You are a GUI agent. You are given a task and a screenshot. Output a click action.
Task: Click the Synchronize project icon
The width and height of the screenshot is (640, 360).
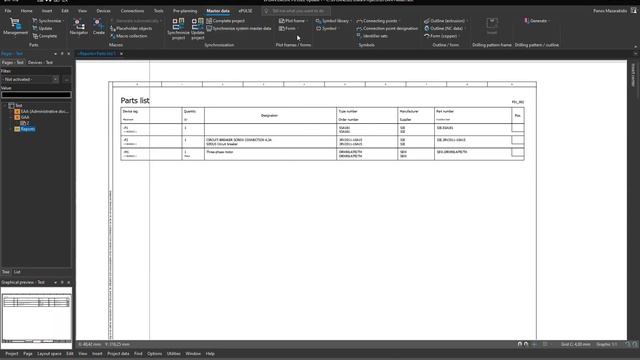click(x=178, y=29)
